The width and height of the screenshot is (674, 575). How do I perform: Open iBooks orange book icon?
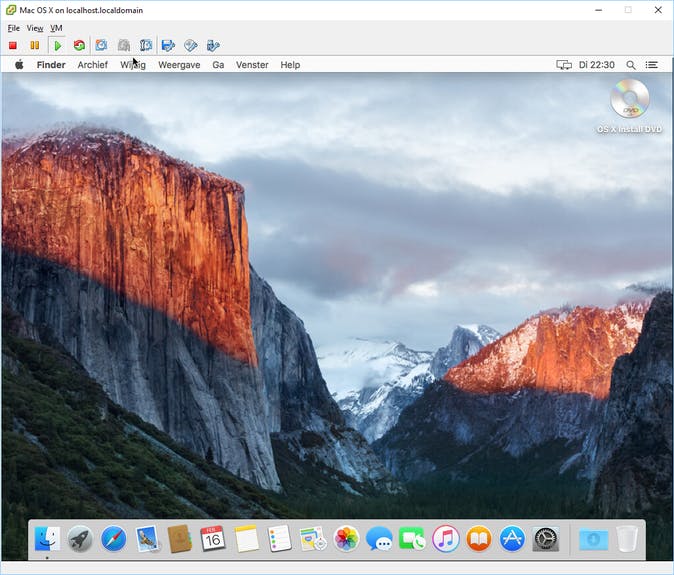click(x=479, y=538)
